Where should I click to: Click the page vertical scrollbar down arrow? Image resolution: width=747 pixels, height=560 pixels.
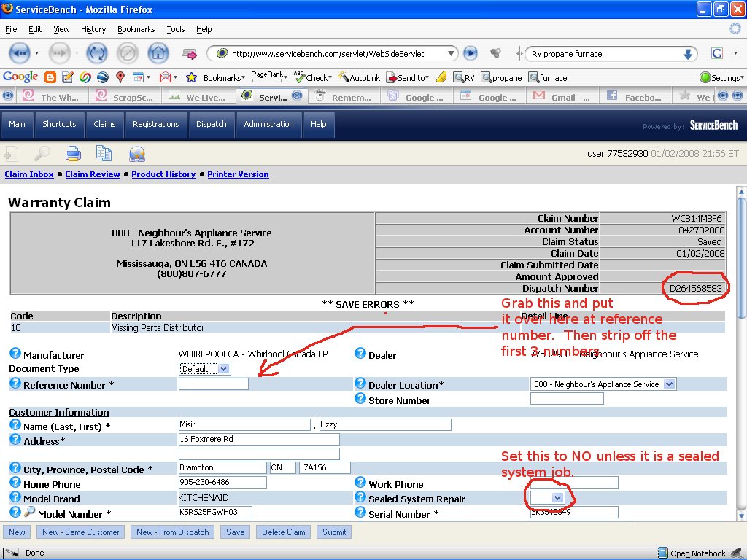[x=741, y=516]
